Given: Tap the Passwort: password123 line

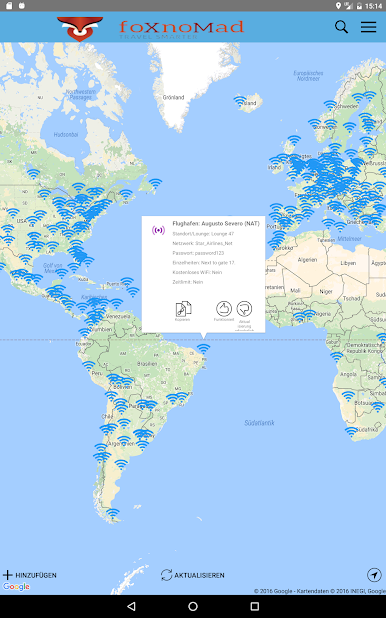Looking at the screenshot, I should [x=198, y=253].
